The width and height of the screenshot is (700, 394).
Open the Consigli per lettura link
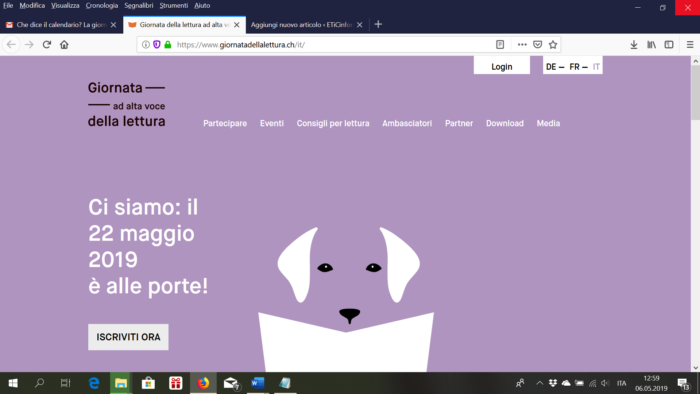coord(333,123)
